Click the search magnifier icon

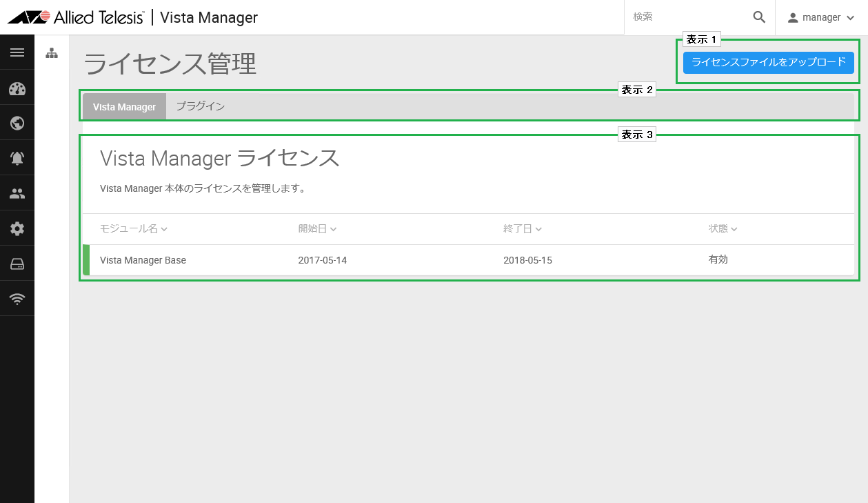[759, 17]
